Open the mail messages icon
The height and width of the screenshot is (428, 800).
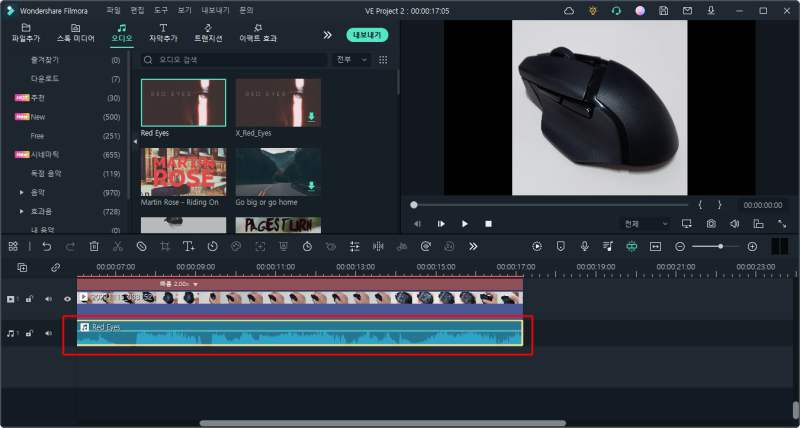coord(687,11)
